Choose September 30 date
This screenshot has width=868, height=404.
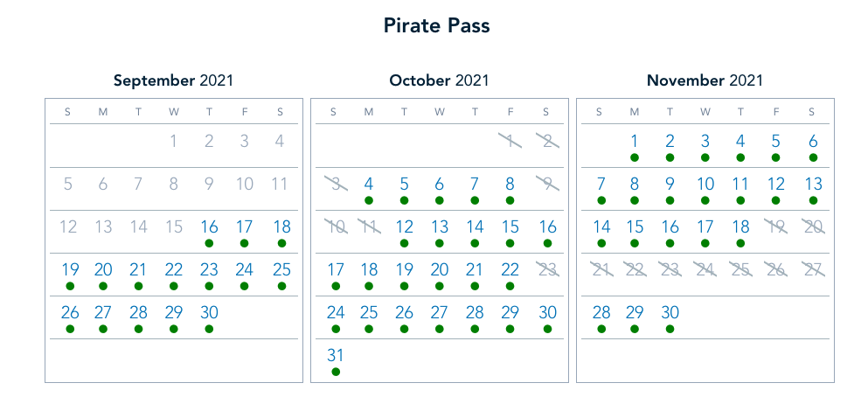point(209,312)
